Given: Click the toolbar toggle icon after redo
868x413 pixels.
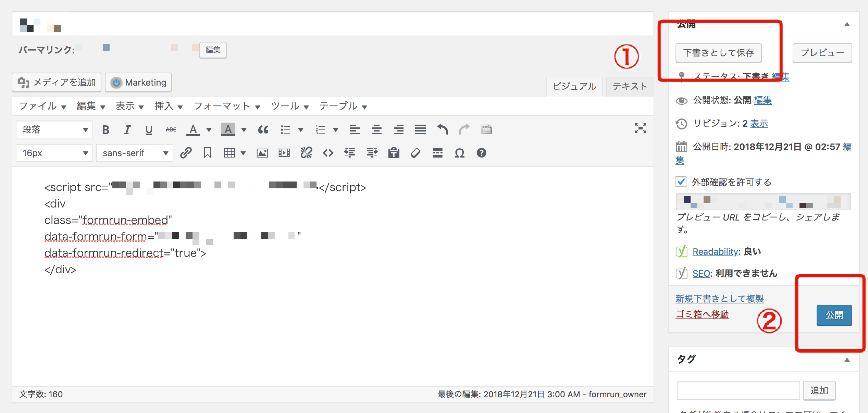Looking at the screenshot, I should point(486,129).
